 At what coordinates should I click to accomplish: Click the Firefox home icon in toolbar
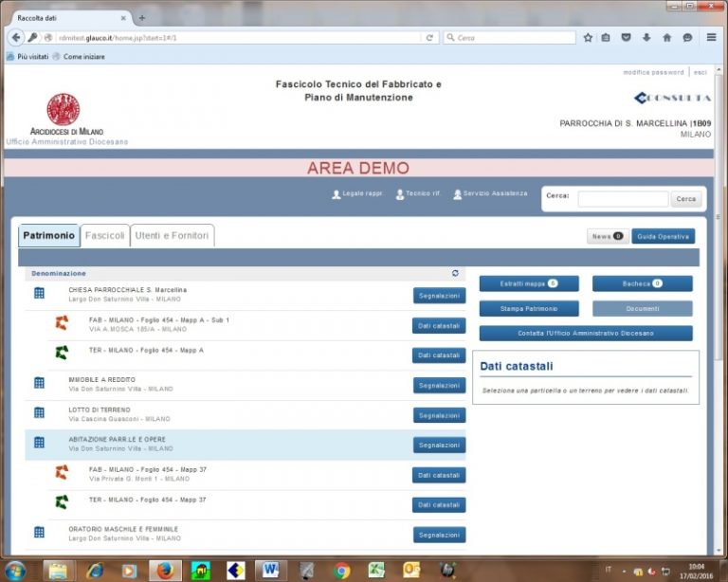(x=666, y=38)
